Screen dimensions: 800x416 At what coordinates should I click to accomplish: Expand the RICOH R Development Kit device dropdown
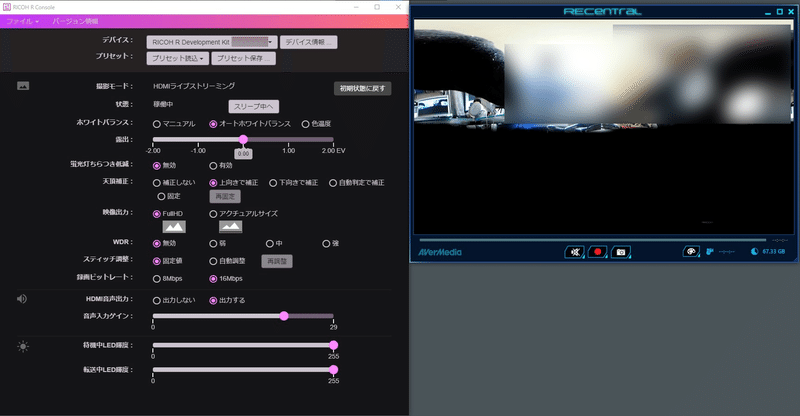(x=212, y=42)
